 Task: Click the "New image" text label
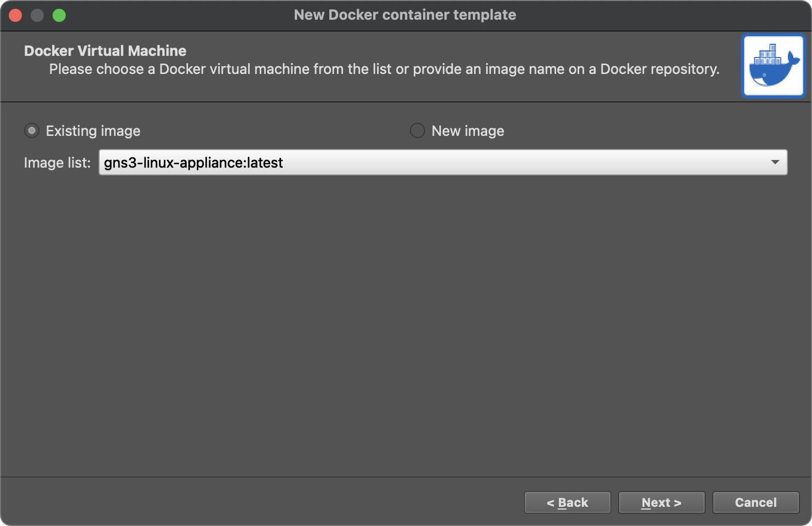click(467, 131)
